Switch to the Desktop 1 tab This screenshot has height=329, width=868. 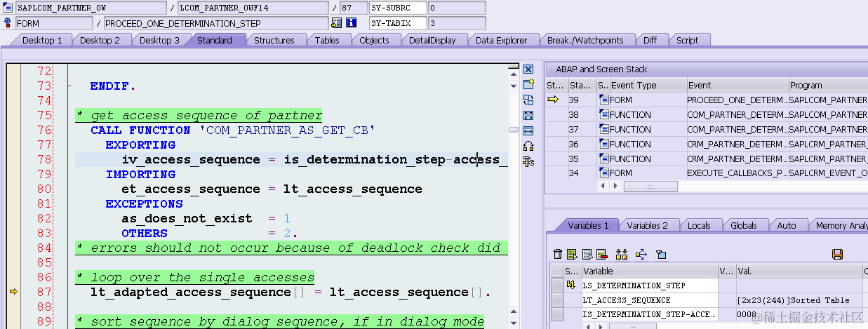42,40
